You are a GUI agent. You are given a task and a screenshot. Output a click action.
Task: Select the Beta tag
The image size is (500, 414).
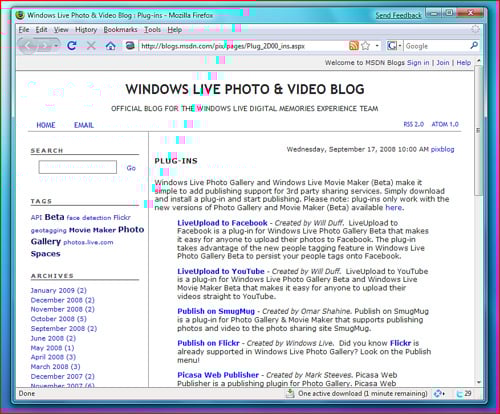coord(54,217)
